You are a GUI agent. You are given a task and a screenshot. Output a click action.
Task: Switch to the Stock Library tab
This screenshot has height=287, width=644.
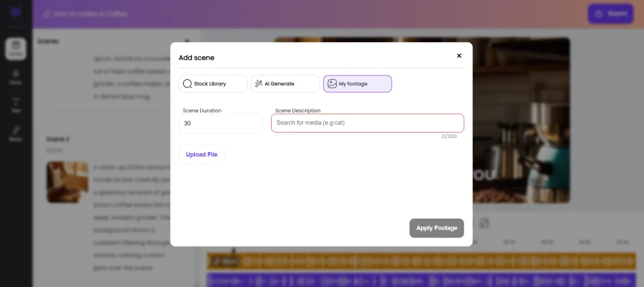click(x=213, y=84)
